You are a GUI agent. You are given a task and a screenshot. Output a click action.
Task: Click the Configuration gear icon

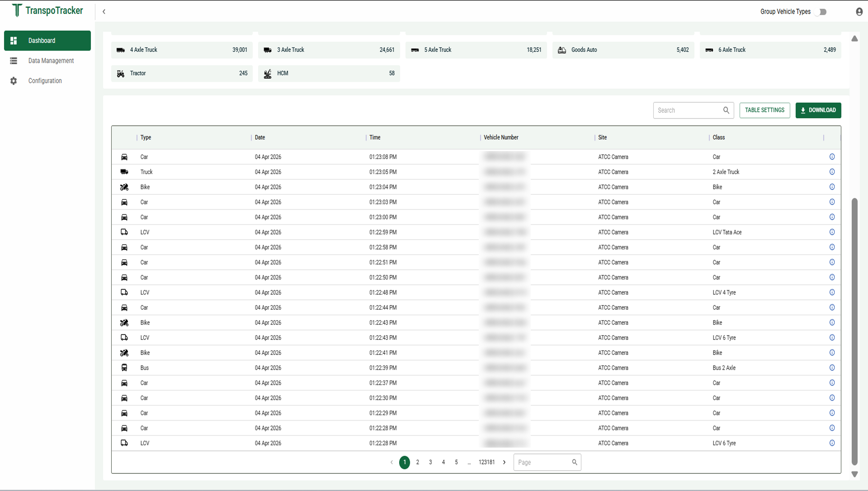click(x=14, y=81)
